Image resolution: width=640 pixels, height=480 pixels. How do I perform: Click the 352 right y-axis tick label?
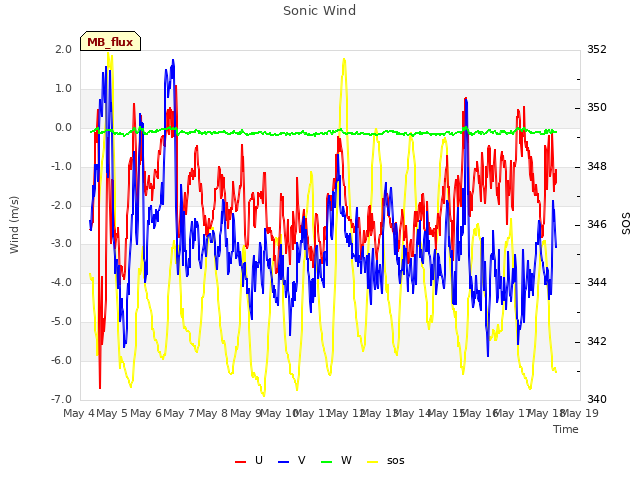597,49
